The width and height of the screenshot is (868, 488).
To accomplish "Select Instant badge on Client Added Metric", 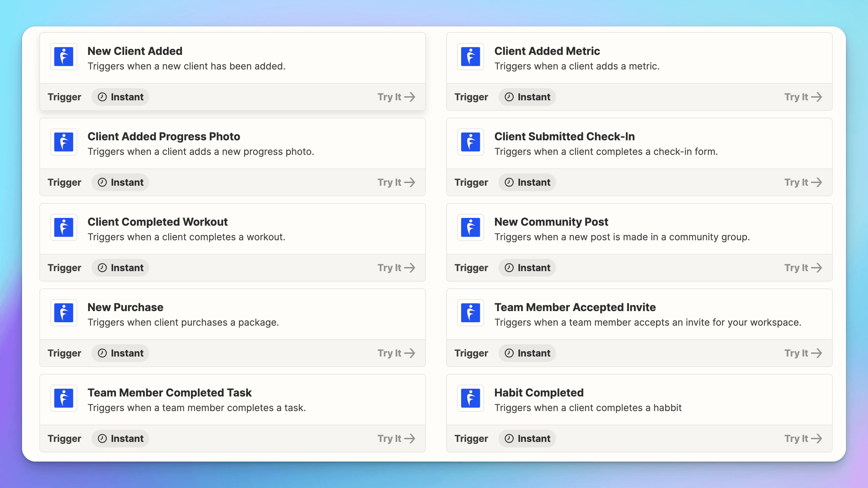I will 527,97.
